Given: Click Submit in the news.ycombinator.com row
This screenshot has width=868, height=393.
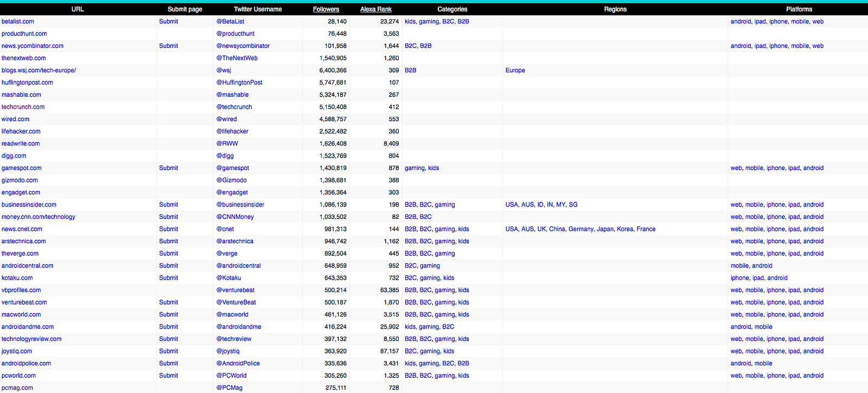Looking at the screenshot, I should coord(169,46).
